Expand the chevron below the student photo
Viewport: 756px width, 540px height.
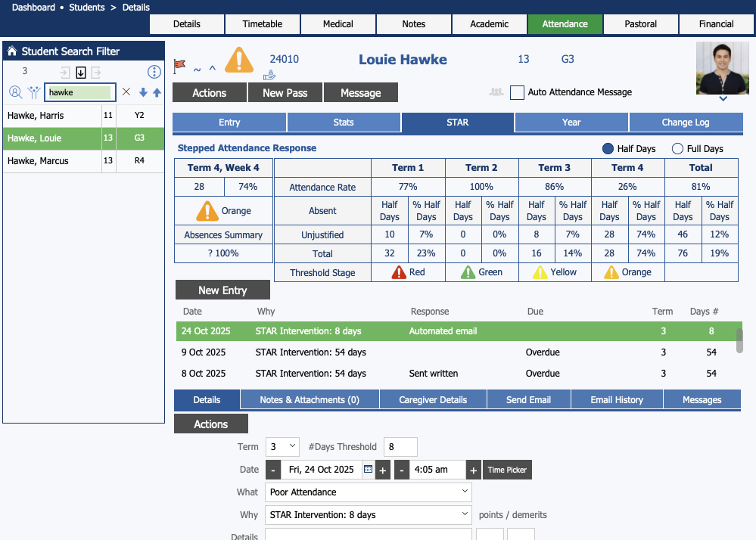coord(723,98)
